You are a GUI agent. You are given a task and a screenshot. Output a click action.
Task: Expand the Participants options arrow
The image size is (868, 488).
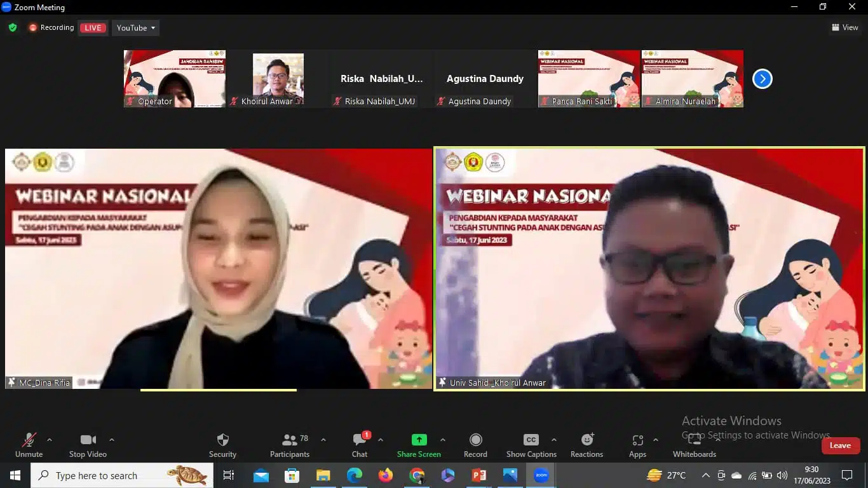click(x=323, y=440)
